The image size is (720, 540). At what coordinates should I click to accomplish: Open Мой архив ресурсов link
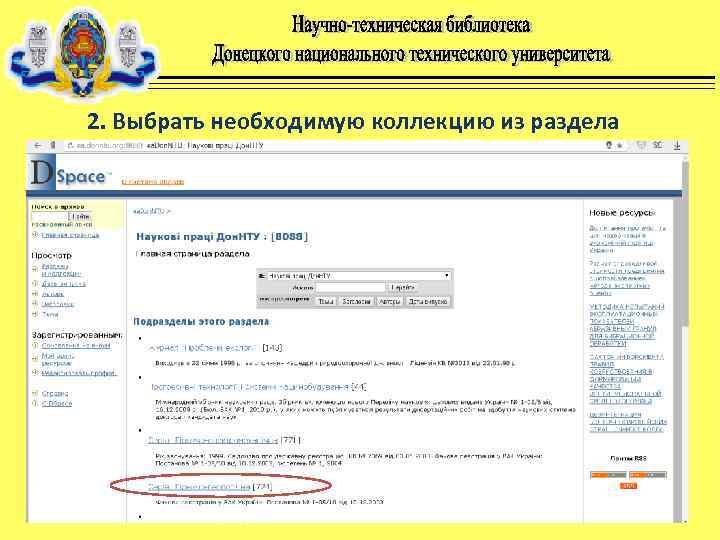pos(58,360)
